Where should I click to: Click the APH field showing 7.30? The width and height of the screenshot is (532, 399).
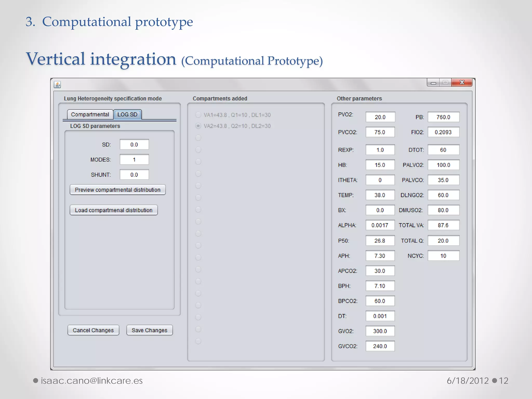pos(380,256)
